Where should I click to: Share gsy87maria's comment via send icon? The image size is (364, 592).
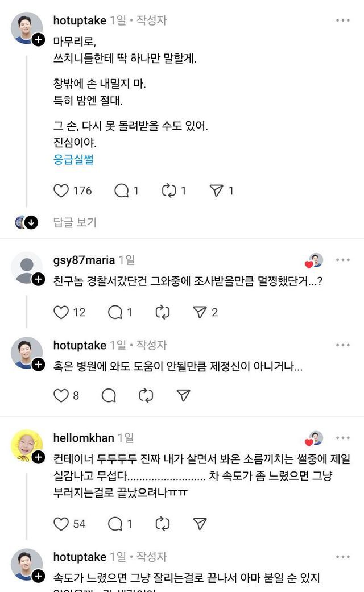(x=199, y=312)
